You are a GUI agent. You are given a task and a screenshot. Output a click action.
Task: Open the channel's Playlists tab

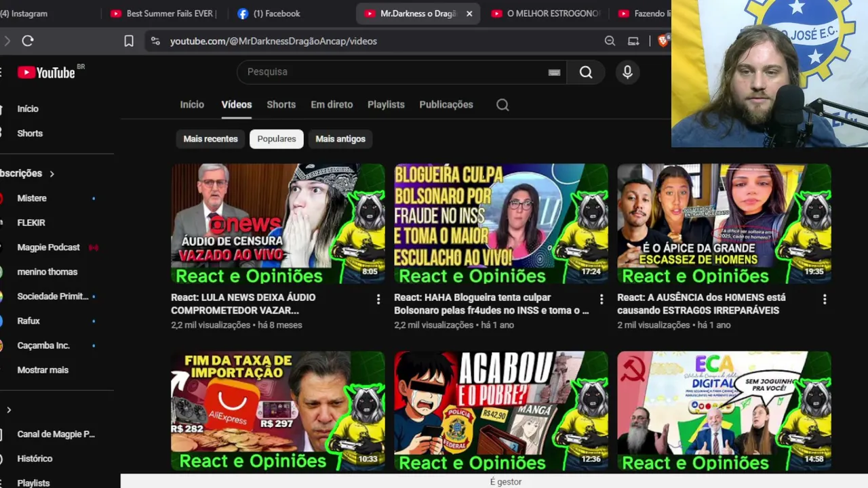386,104
